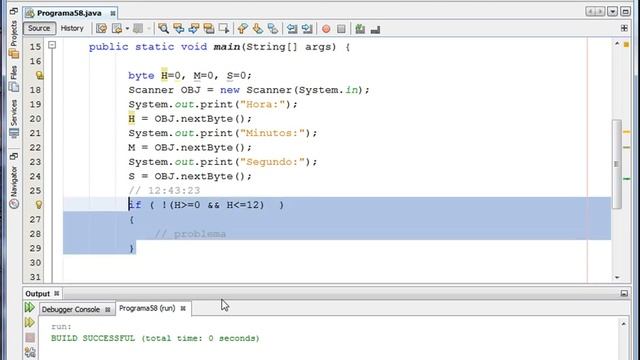Switch to the Debugger Console tab
Image resolution: width=640 pixels, height=360 pixels.
tap(71, 309)
